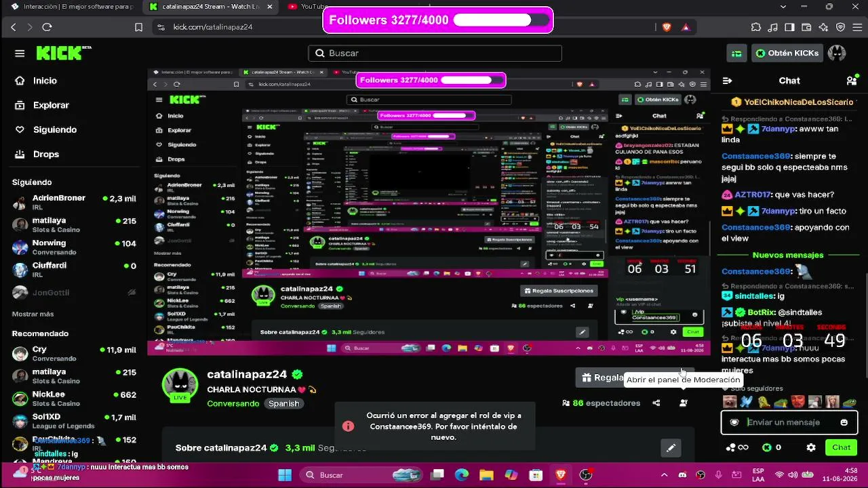868x488 pixels.
Task: Open the Windows Start menu
Action: (285, 475)
